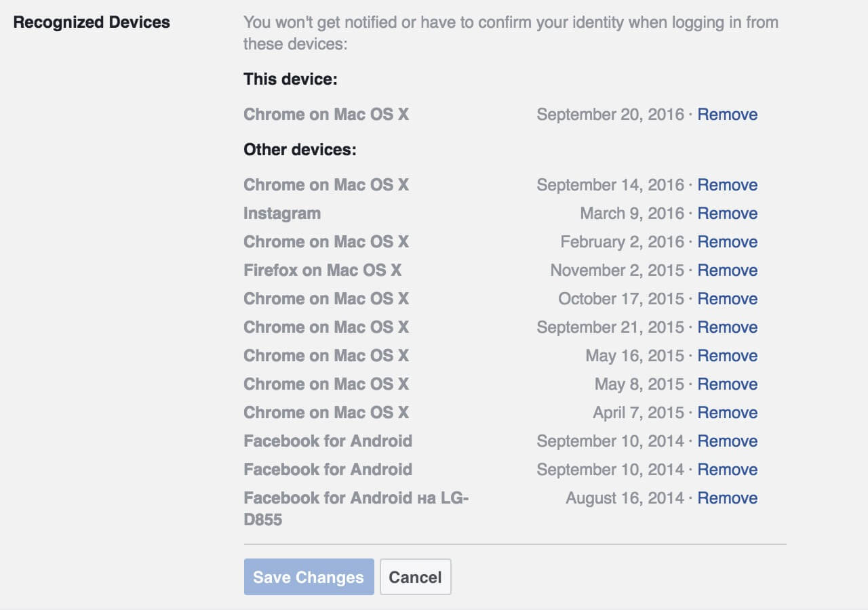Remove Android device from August 16, 2014

click(x=727, y=498)
